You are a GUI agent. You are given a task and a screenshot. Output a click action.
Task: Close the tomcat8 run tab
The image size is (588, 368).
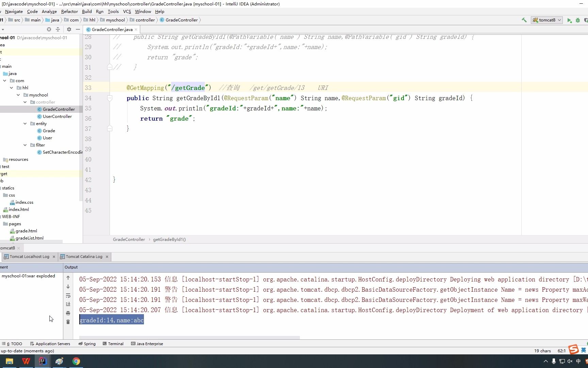coord(18,248)
